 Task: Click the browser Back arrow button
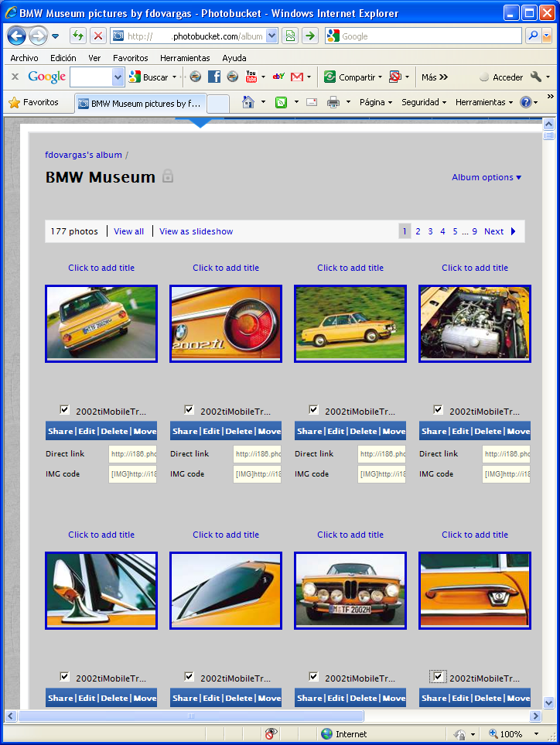(16, 36)
